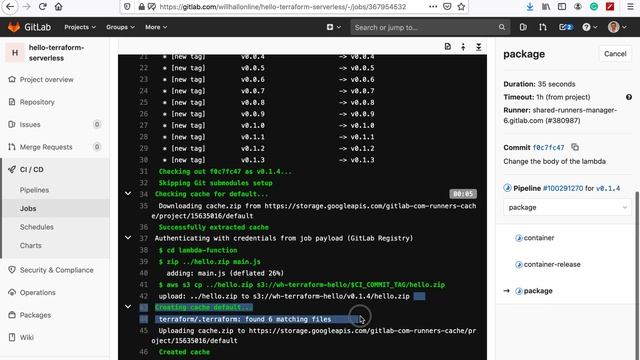Open the More dropdown menu
The image size is (640, 360).
(156, 27)
